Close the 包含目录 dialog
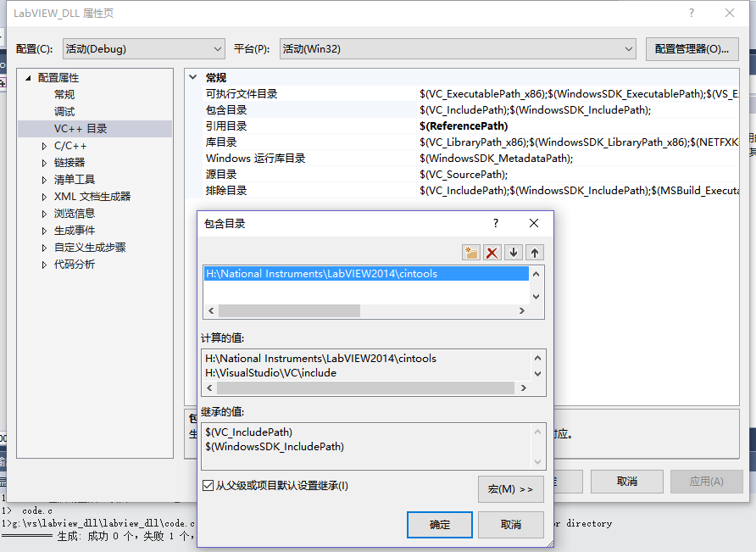Image resolution: width=756 pixels, height=552 pixels. (x=534, y=223)
